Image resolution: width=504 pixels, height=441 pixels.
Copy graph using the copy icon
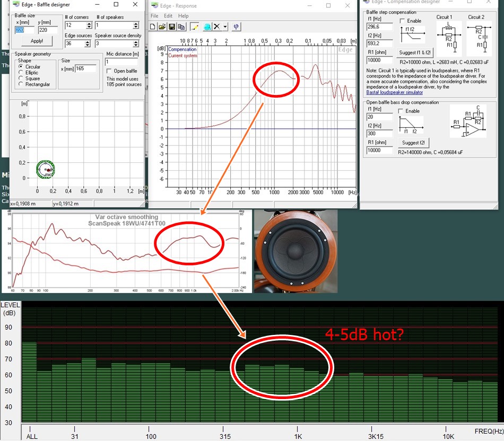coord(181,27)
